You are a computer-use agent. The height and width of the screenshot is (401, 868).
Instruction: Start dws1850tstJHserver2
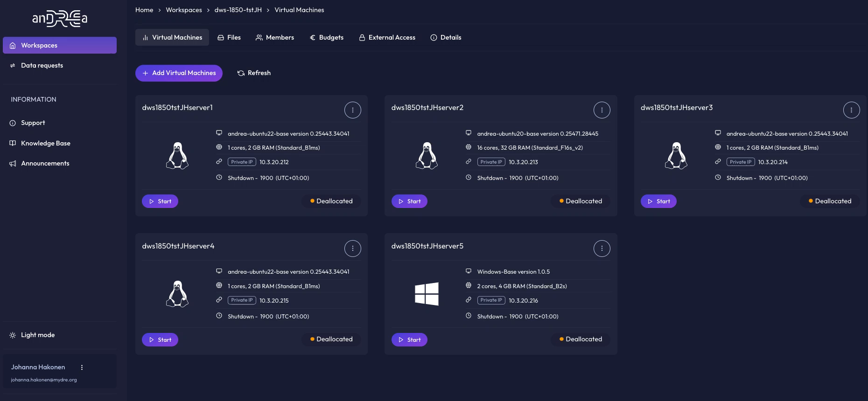click(x=409, y=201)
